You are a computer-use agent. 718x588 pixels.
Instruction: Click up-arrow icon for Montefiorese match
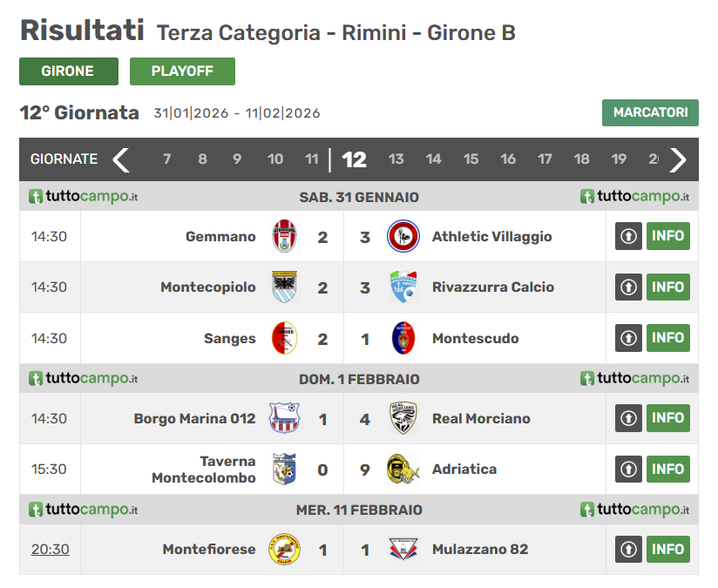[628, 549]
